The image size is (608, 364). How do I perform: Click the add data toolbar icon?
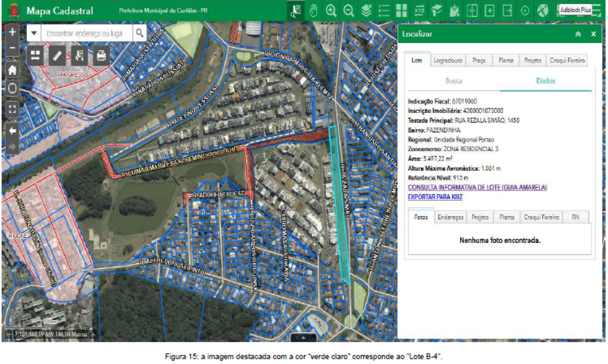pos(454,11)
